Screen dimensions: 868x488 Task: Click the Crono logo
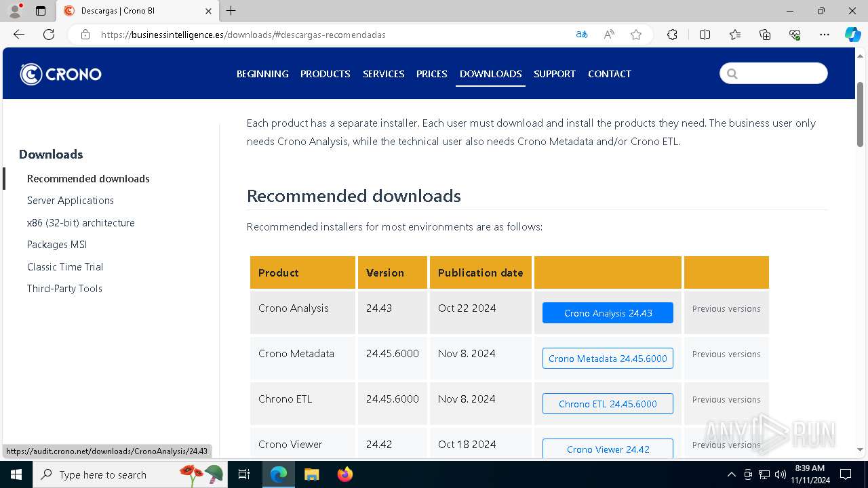coord(60,74)
